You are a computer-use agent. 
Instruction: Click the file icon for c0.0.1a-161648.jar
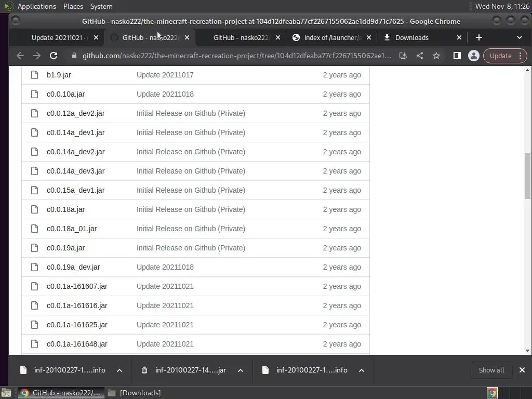tap(35, 344)
